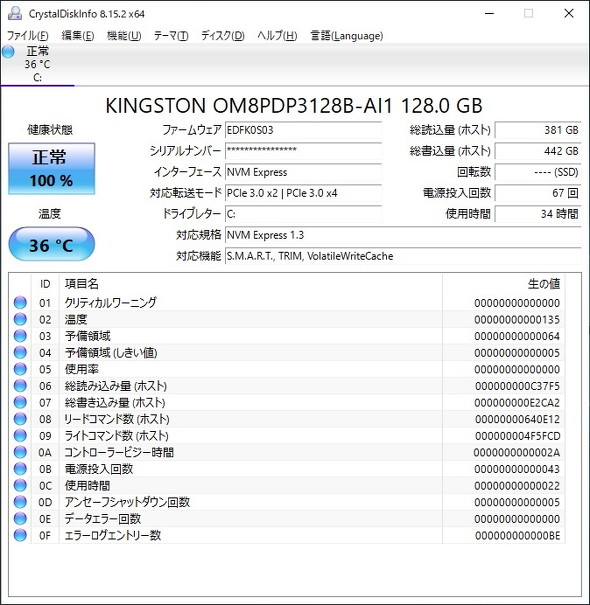
Task: Select raw value 000000004F5FCD
Action: click(517, 436)
